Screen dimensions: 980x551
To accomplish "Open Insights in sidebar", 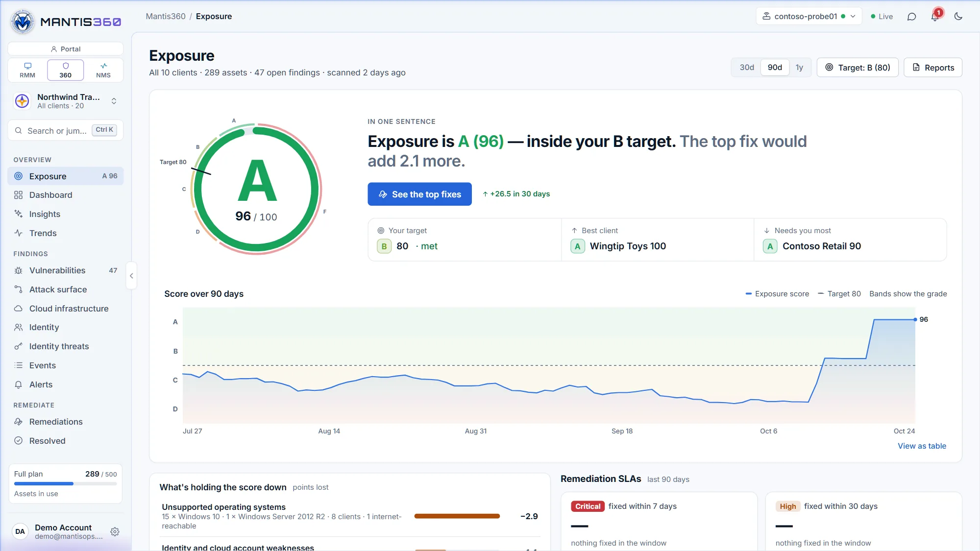I will [66, 214].
